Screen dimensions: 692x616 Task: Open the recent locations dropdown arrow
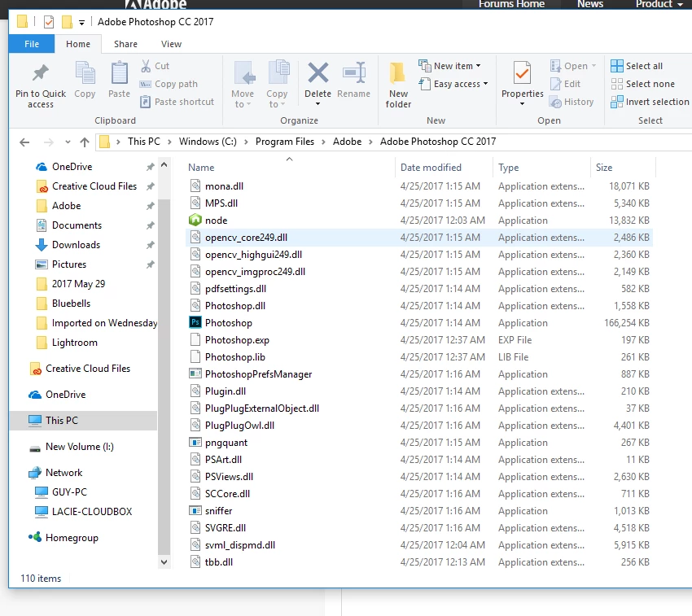coord(68,142)
